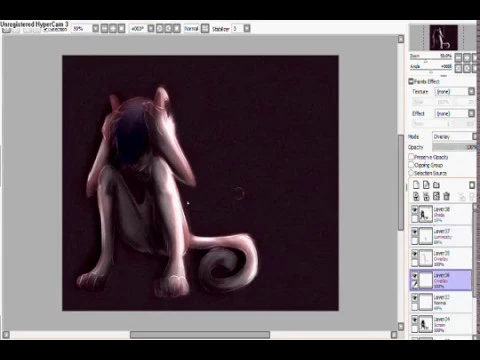Create a new linework layer
Screen dimensions: 480x360
[426, 185]
